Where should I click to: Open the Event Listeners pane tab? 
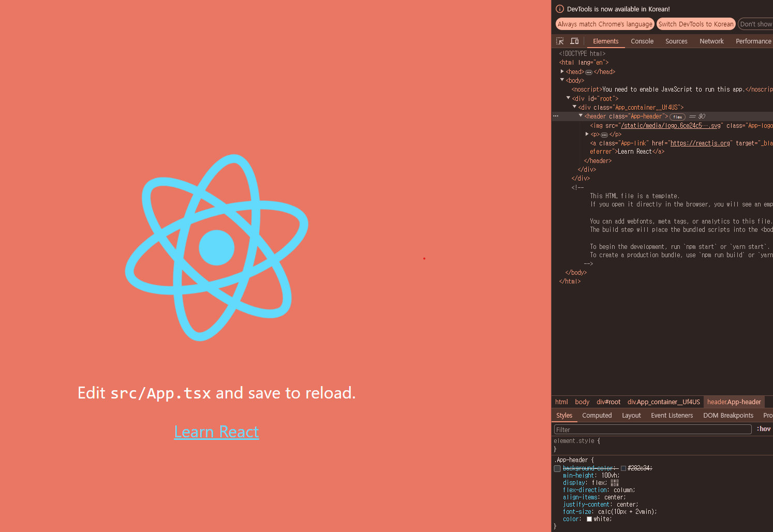click(672, 416)
